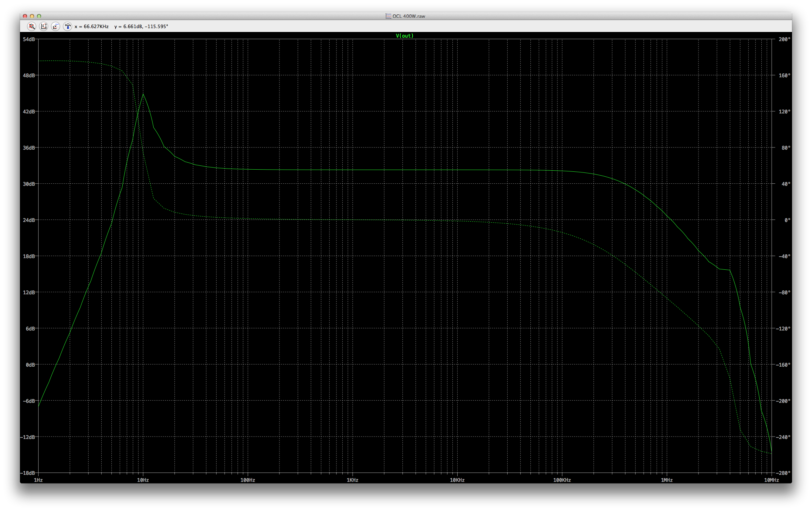This screenshot has height=511, width=812.
Task: Click the 10MHz frequency axis label
Action: pos(772,480)
